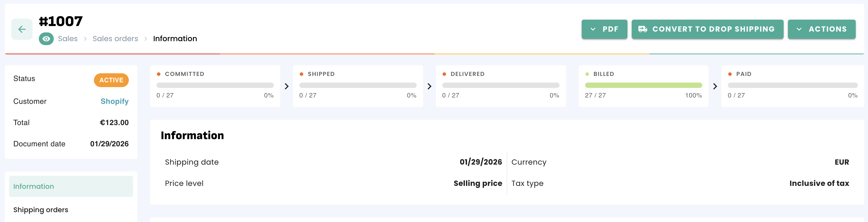Open the Shopify customer link
Image resolution: width=868 pixels, height=222 pixels.
pyautogui.click(x=115, y=101)
